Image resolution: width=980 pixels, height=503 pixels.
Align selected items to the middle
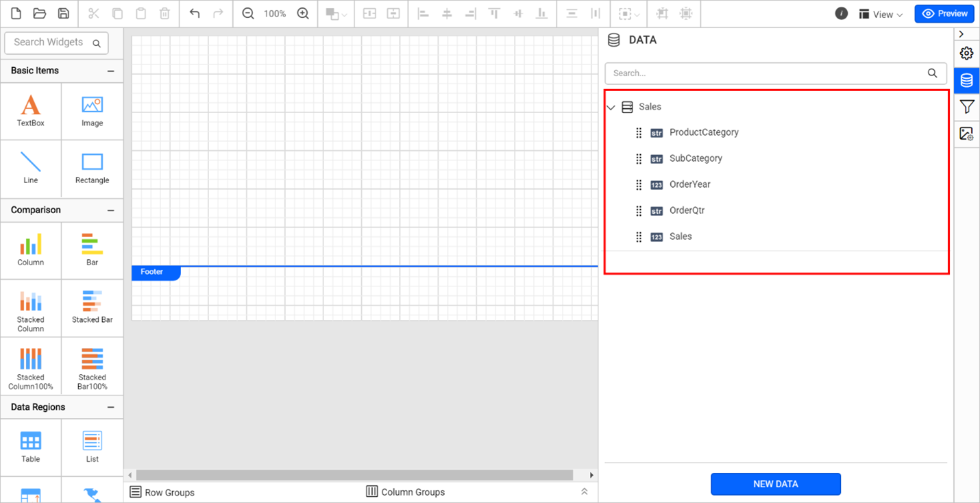point(518,14)
